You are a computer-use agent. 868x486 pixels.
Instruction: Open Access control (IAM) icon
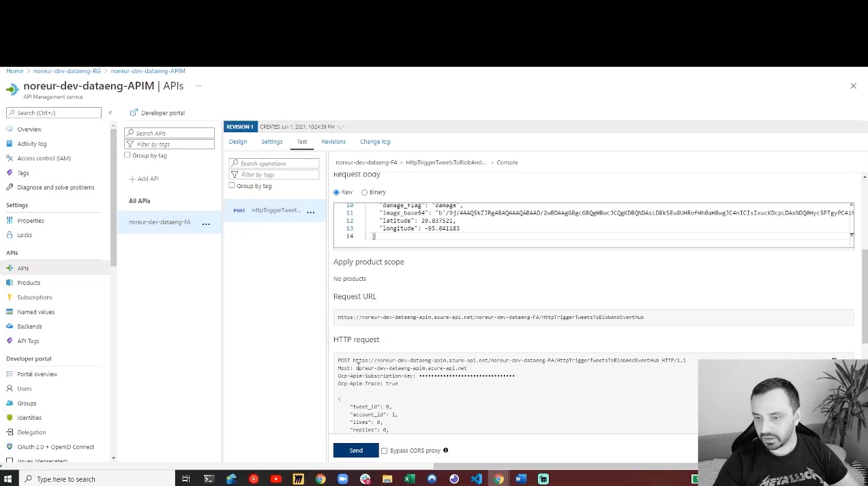(x=10, y=158)
